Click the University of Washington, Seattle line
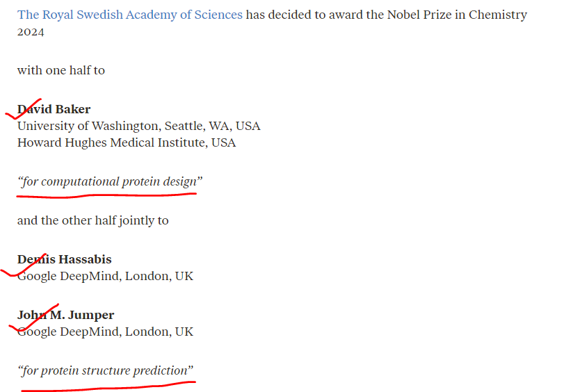This screenshot has height=392, width=582. [139, 126]
